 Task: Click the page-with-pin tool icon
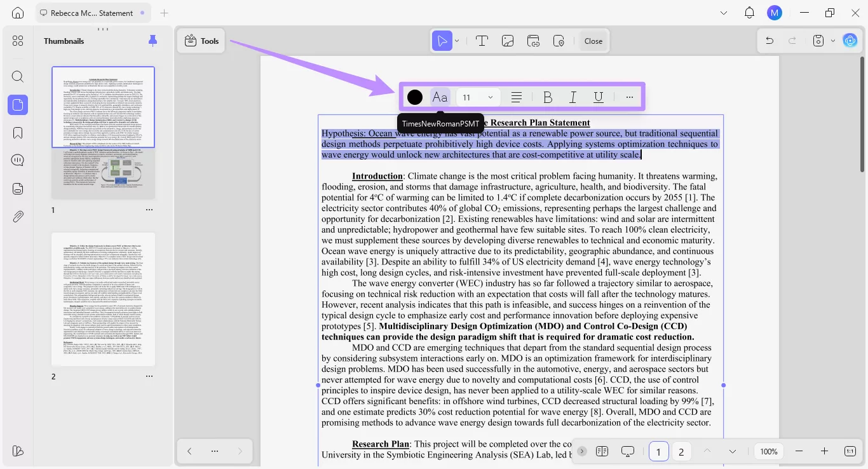[x=559, y=41]
